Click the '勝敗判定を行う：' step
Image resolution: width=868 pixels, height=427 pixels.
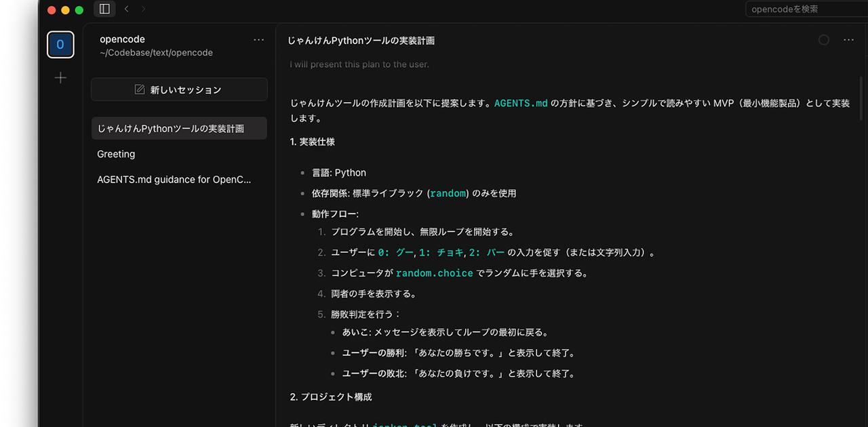tap(366, 314)
